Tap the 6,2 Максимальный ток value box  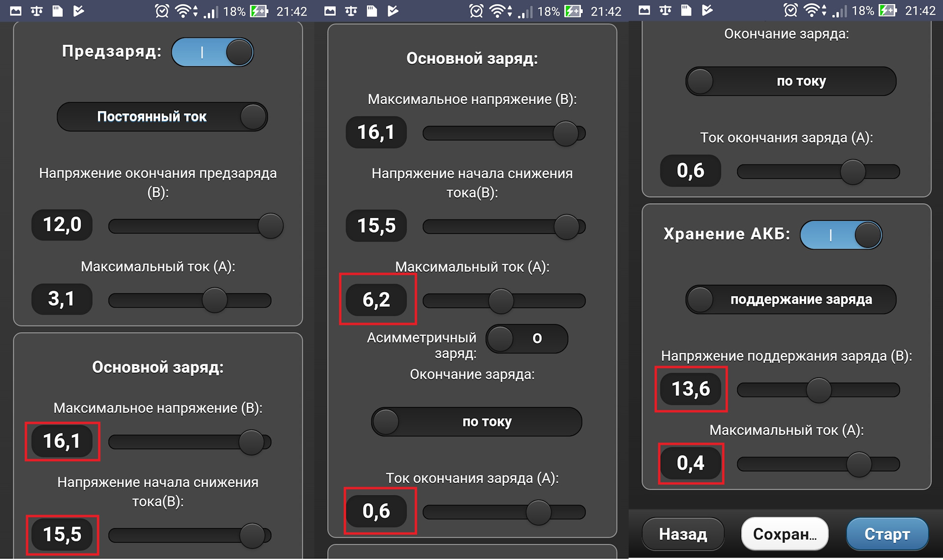376,299
